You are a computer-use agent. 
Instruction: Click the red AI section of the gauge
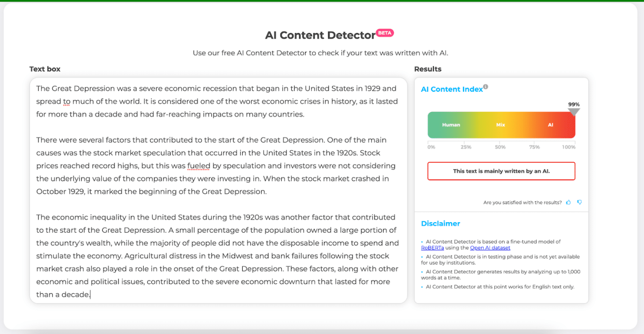coord(551,125)
